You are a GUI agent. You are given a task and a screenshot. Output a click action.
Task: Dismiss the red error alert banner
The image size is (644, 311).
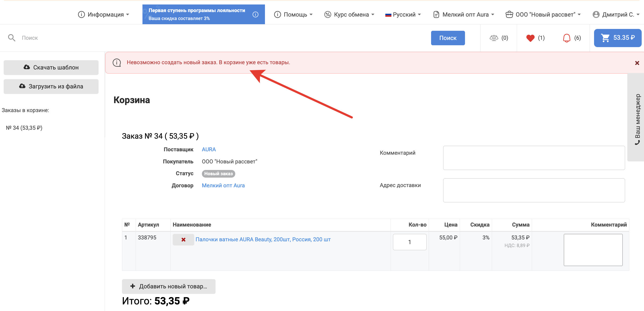tap(637, 63)
